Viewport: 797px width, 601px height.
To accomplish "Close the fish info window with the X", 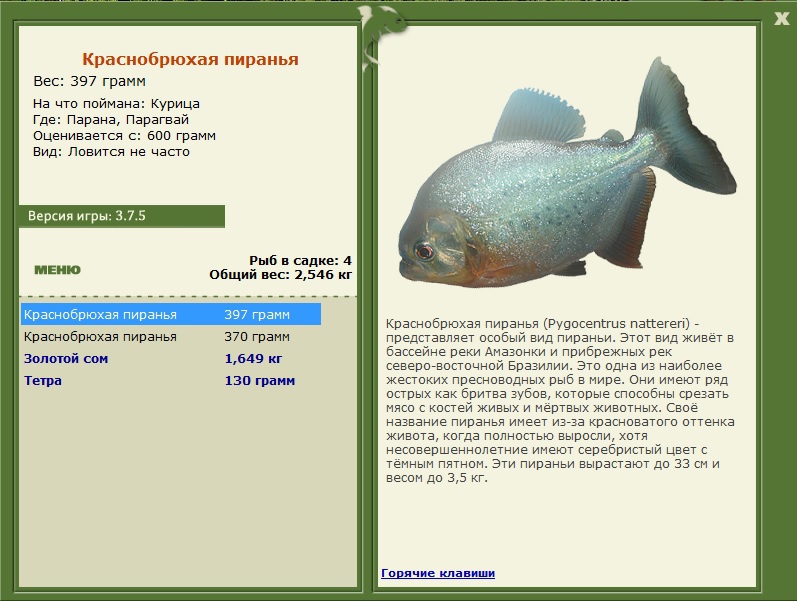I will 781,19.
